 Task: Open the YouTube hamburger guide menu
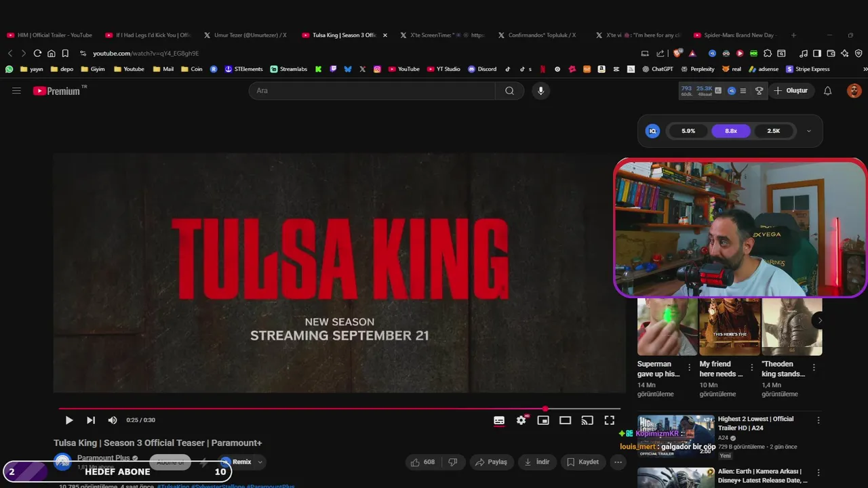(x=16, y=90)
